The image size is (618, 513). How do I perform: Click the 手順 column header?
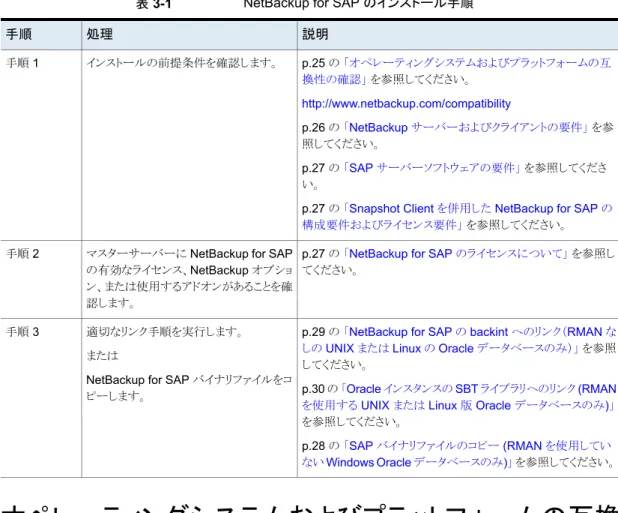[x=19, y=34]
